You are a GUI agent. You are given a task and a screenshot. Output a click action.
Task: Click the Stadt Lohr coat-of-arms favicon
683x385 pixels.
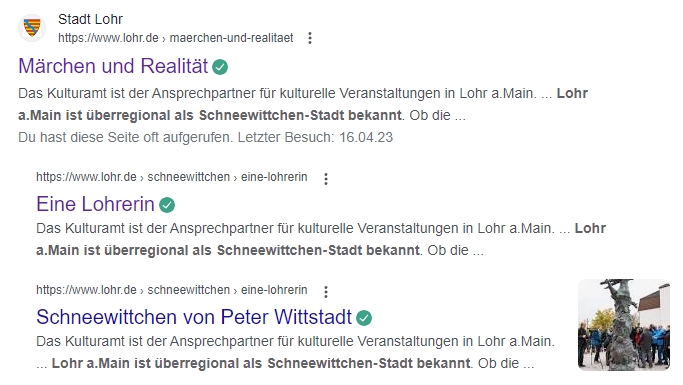tap(32, 28)
